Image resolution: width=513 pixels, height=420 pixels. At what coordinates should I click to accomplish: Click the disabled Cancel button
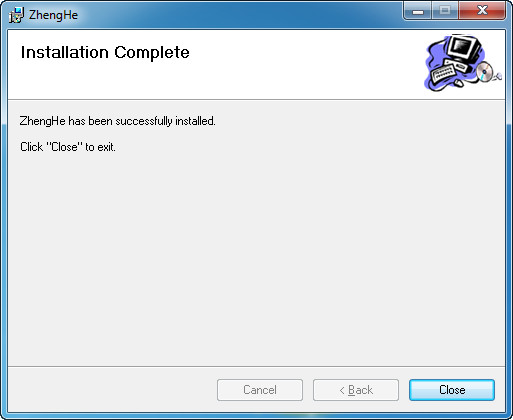tap(260, 390)
